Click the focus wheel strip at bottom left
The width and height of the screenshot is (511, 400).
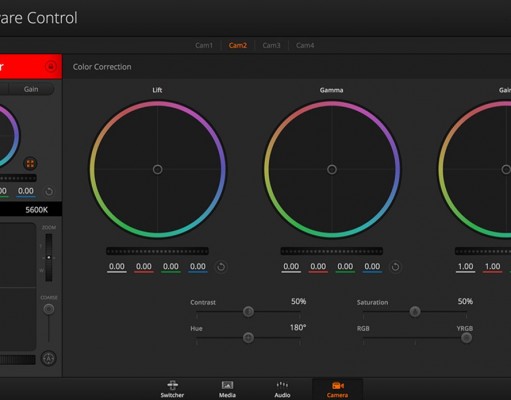[18, 359]
